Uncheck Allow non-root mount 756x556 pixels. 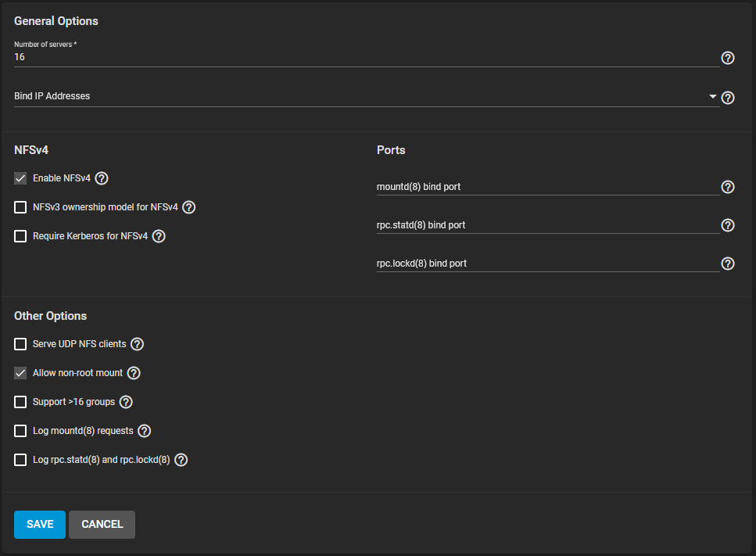click(x=21, y=373)
